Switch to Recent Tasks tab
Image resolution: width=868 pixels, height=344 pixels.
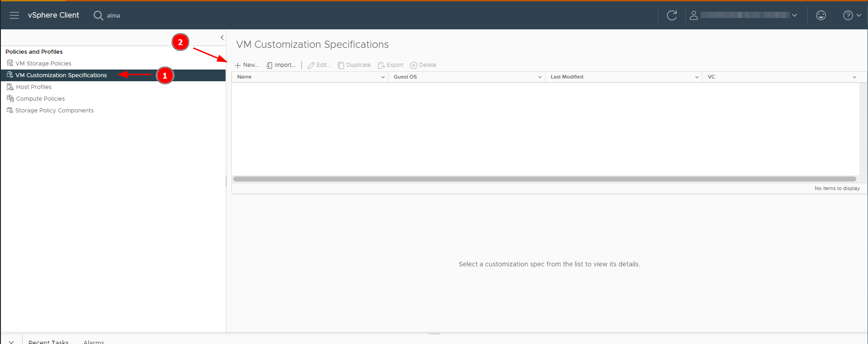coord(48,342)
